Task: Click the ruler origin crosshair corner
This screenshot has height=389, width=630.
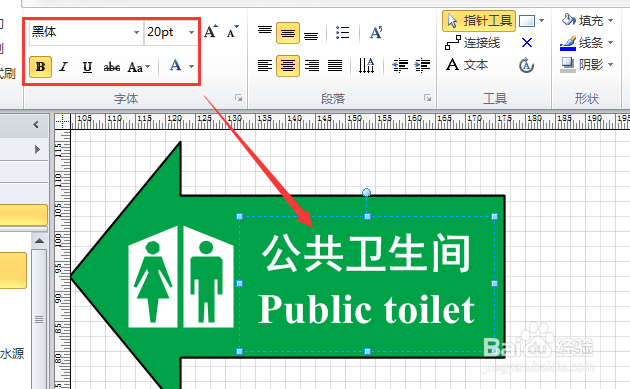Action: coord(62,121)
